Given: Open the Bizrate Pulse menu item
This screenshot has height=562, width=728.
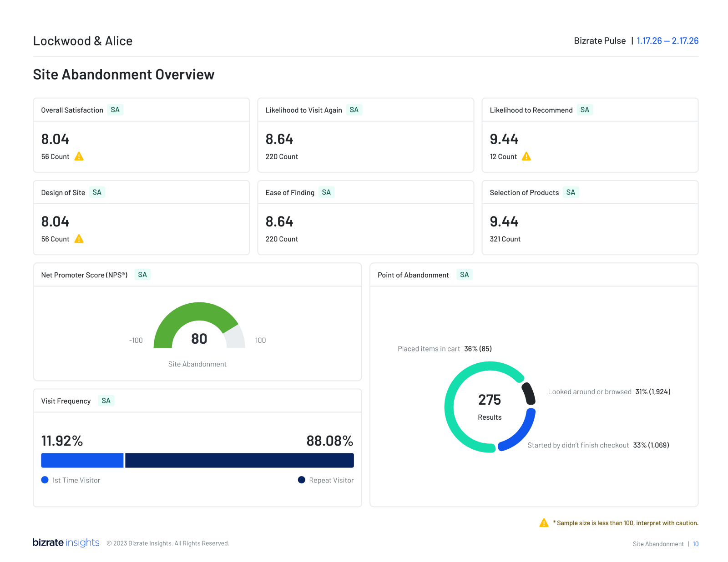Looking at the screenshot, I should pyautogui.click(x=599, y=40).
